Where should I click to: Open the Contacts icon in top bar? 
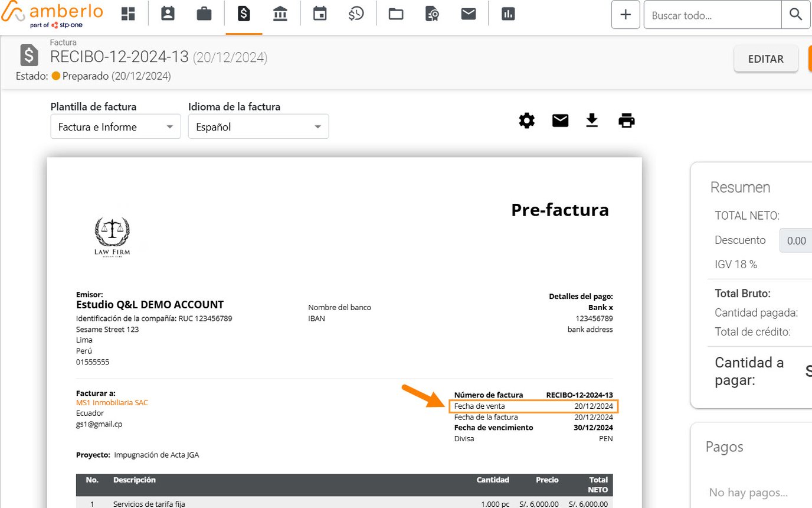pyautogui.click(x=168, y=13)
